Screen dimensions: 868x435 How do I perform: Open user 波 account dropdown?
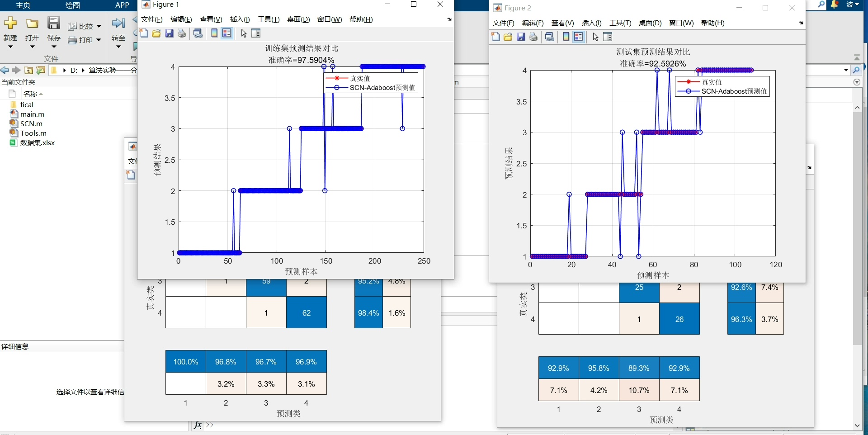pos(853,5)
